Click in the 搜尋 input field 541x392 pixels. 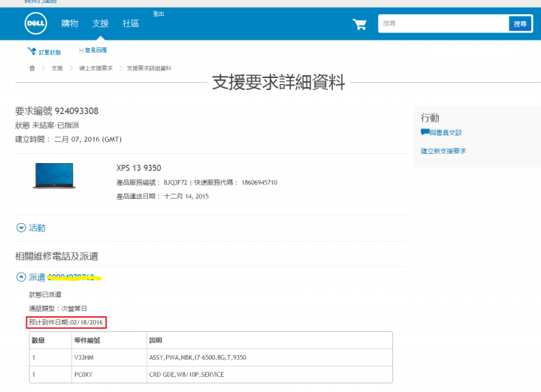[443, 23]
